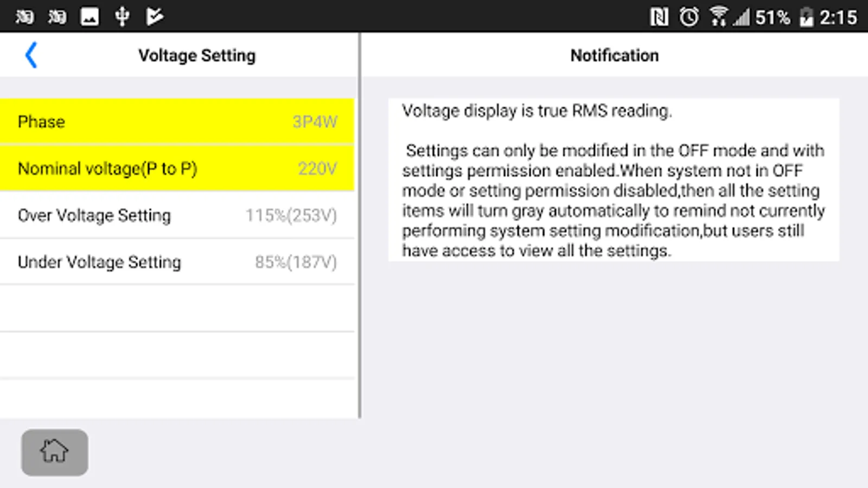
Task: Tap the Notification panel header
Action: [x=614, y=55]
